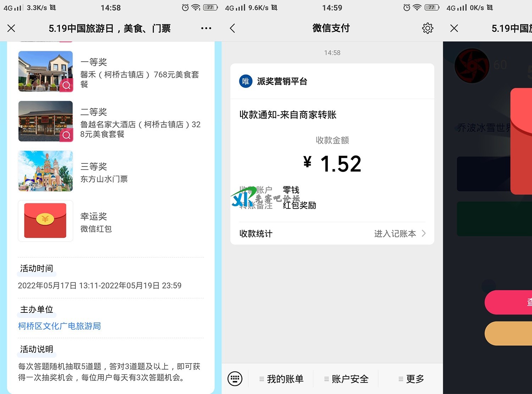The width and height of the screenshot is (532, 394).
Task: Open 账户安全 menu
Action: point(346,379)
